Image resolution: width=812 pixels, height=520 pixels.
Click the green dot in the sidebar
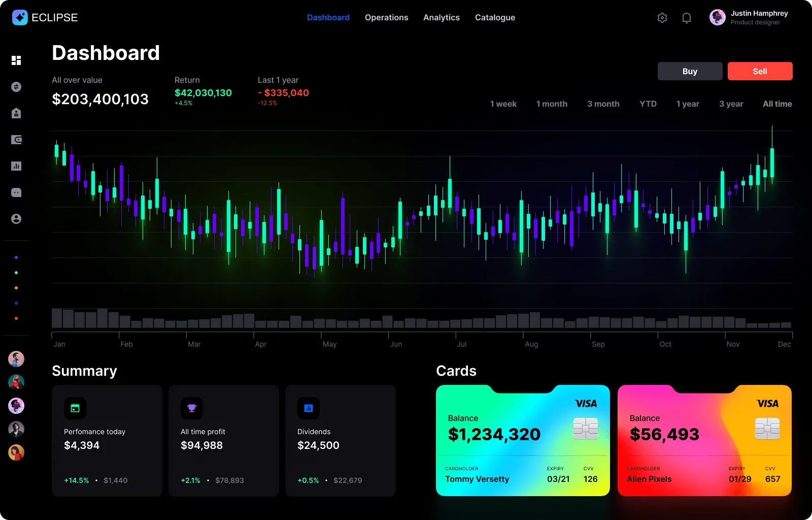point(16,273)
